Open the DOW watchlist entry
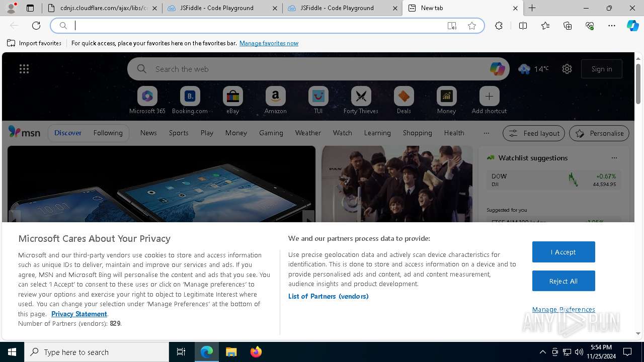This screenshot has width=644, height=362. click(x=553, y=180)
